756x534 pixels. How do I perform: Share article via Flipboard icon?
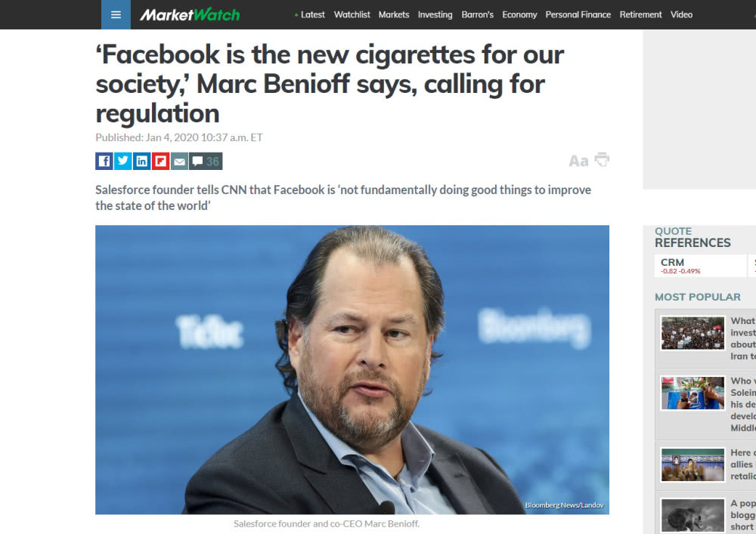click(160, 161)
